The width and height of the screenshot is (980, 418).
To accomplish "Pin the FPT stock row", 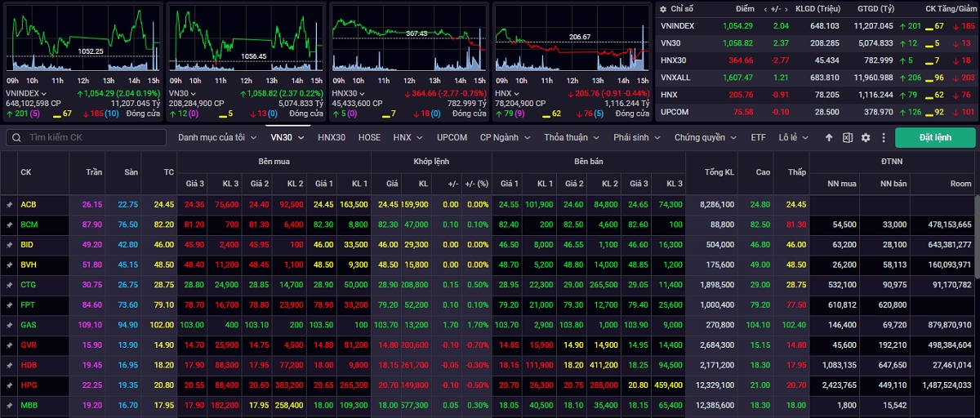I will [x=10, y=305].
